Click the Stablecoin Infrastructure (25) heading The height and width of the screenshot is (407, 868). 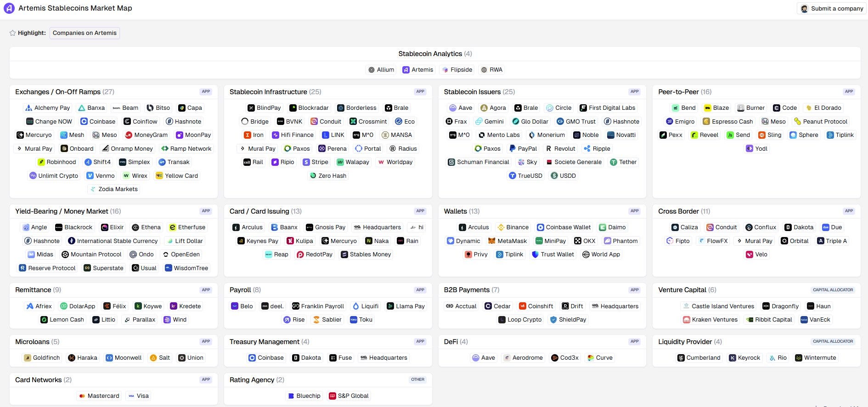point(276,92)
